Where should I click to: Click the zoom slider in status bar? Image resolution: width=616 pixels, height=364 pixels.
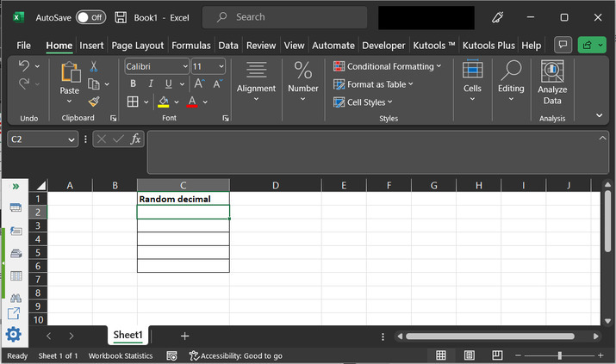click(x=559, y=355)
